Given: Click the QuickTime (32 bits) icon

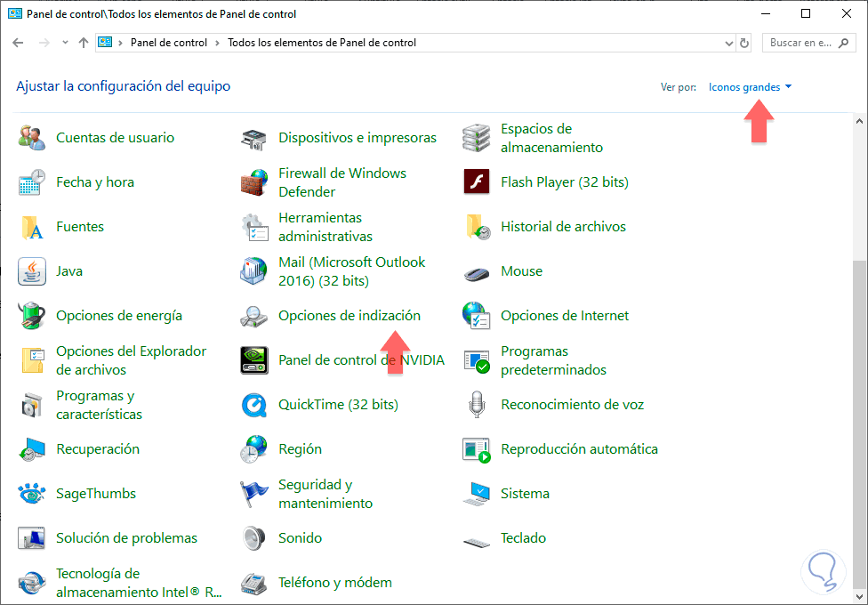Looking at the screenshot, I should [254, 405].
